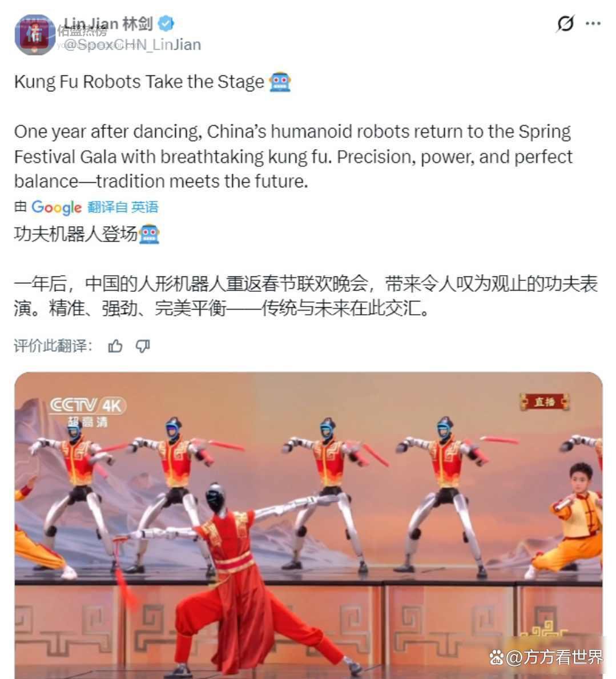The image size is (616, 679).
Task: Open the three-dots more options menu
Action: pyautogui.click(x=593, y=23)
